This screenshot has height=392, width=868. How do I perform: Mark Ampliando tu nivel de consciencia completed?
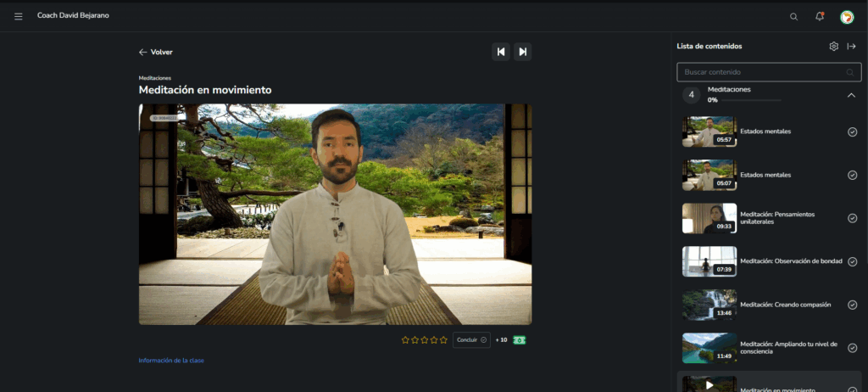[853, 348]
